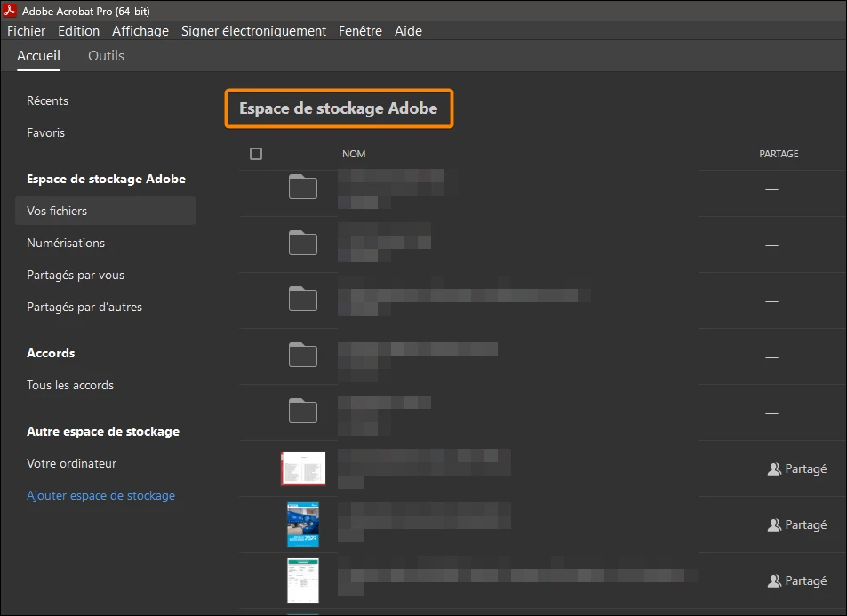847x616 pixels.
Task: Open the Fenêtre menu
Action: coord(360,31)
